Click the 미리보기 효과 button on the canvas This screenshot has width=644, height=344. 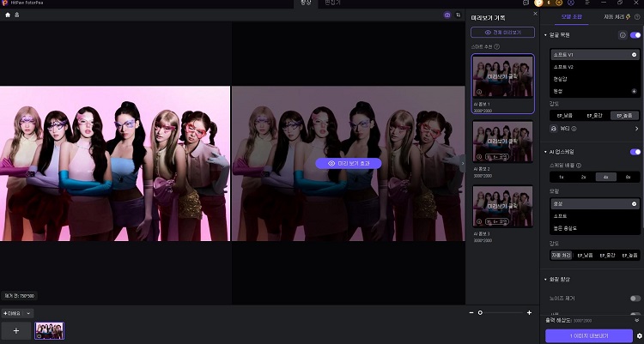(x=349, y=163)
